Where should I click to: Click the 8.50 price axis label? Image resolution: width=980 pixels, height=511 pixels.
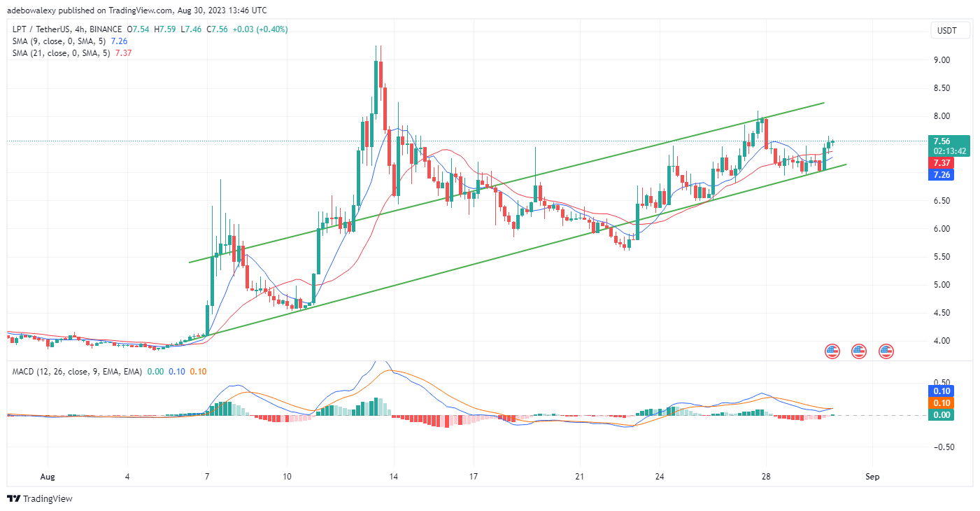click(942, 88)
